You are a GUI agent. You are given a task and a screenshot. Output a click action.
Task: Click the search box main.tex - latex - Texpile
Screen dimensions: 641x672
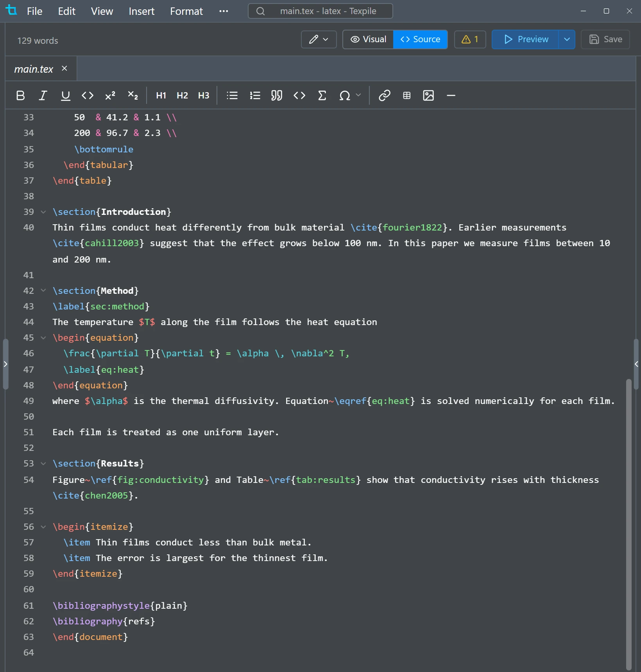coord(320,11)
